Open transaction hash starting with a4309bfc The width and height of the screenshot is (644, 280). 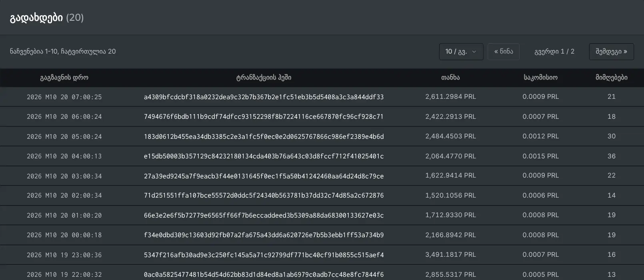pyautogui.click(x=264, y=97)
